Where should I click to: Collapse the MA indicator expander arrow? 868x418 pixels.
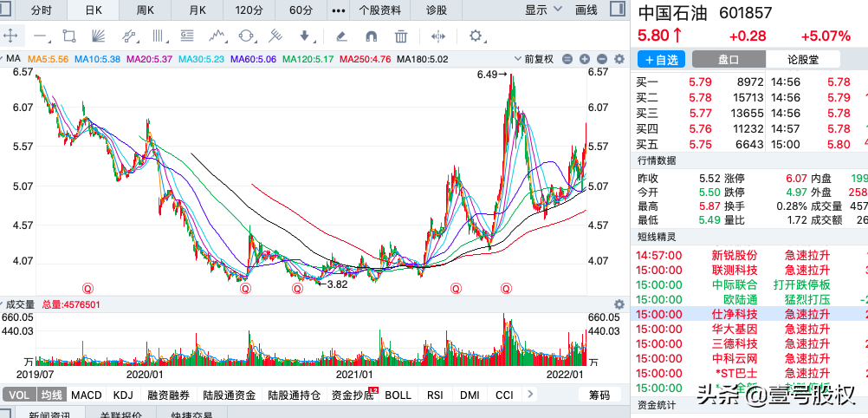[3, 58]
